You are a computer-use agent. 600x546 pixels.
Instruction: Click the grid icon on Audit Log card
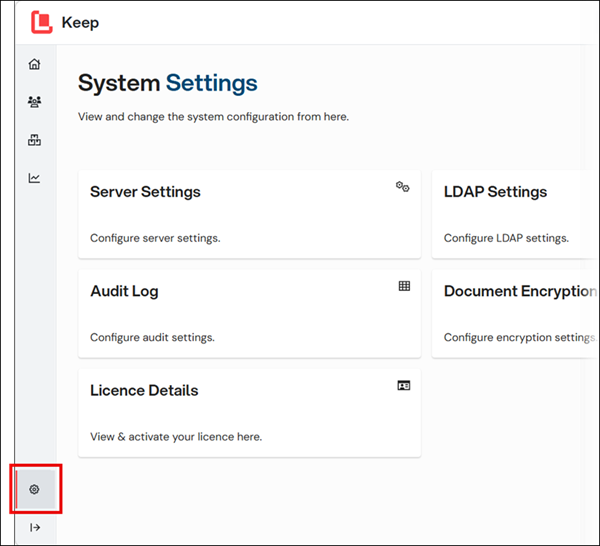(x=404, y=286)
